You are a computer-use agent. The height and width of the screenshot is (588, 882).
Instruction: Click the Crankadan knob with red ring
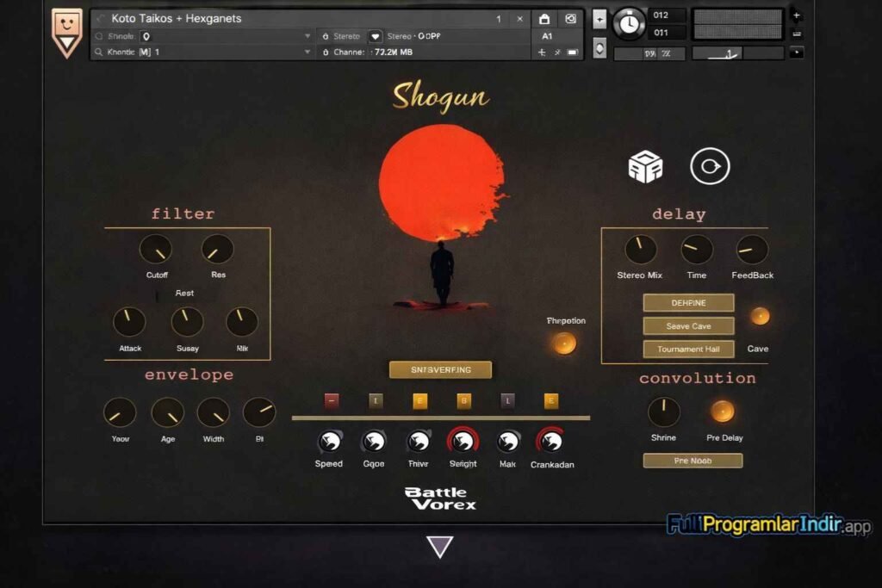click(551, 442)
